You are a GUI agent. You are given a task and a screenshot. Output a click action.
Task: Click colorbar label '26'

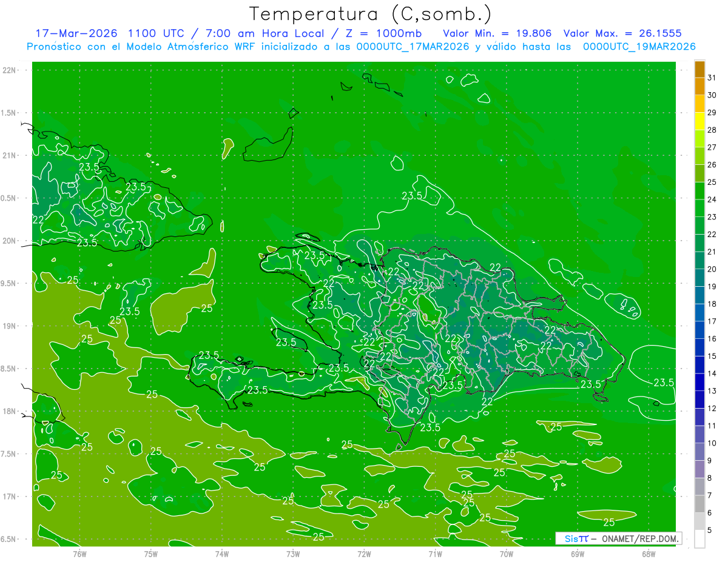coord(712,165)
